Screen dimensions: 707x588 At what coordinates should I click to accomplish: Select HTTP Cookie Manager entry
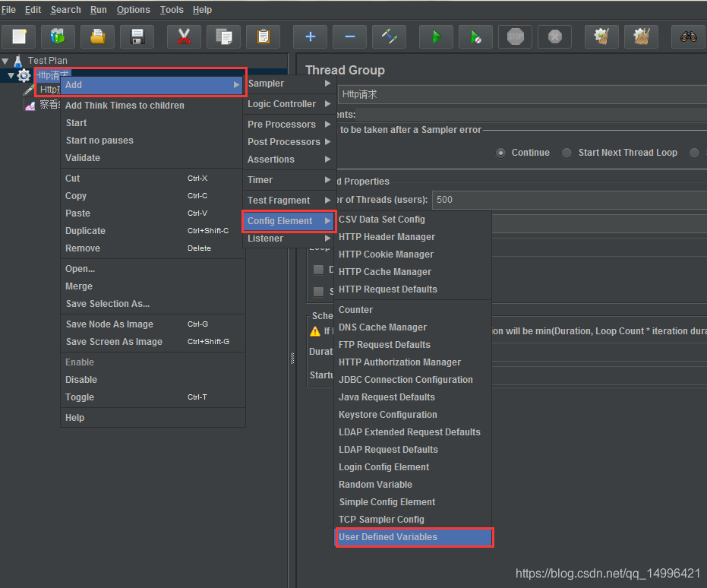(412, 254)
